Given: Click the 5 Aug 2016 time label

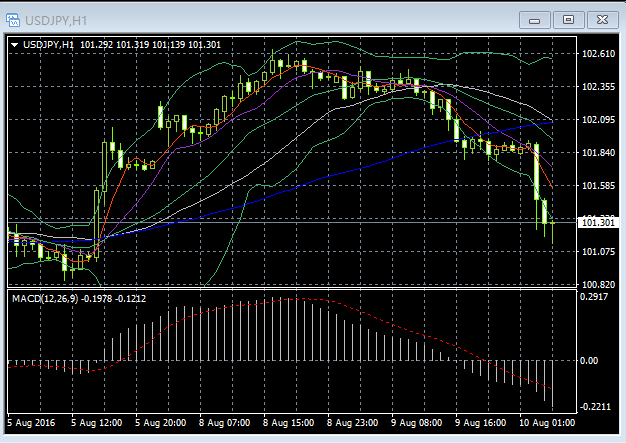Looking at the screenshot, I should (x=31, y=423).
